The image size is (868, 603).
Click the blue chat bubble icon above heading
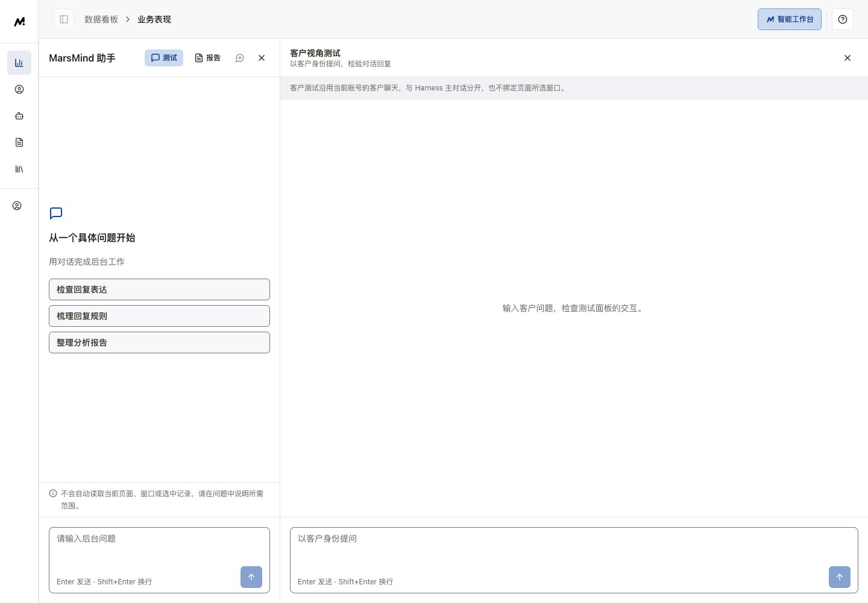pos(56,213)
